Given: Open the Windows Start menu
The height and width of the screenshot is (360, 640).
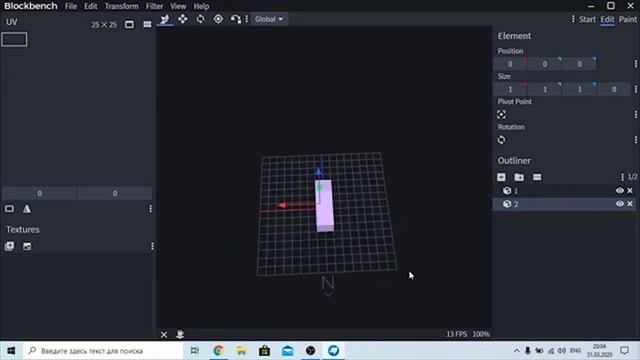Looking at the screenshot, I should (11, 351).
